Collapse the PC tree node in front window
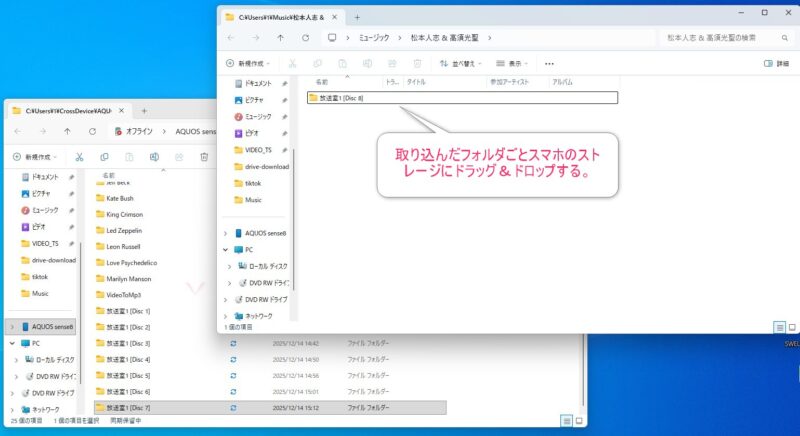The width and height of the screenshot is (800, 436). tap(225, 250)
